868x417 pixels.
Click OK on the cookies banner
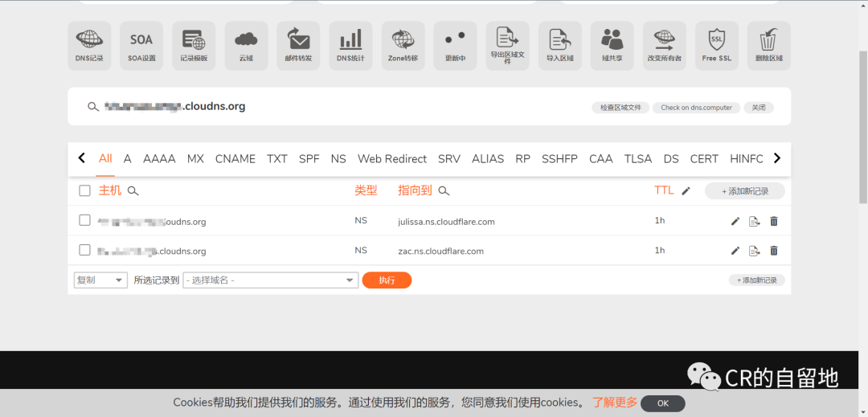click(x=662, y=403)
